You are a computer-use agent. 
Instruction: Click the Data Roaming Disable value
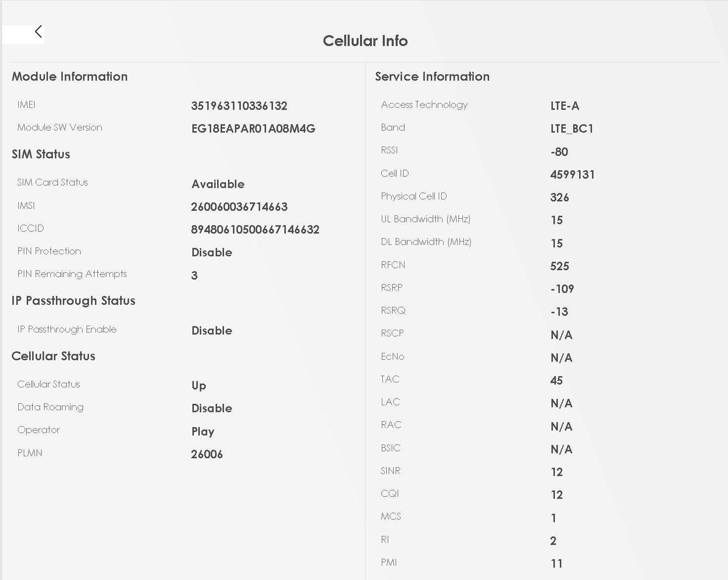tap(212, 408)
